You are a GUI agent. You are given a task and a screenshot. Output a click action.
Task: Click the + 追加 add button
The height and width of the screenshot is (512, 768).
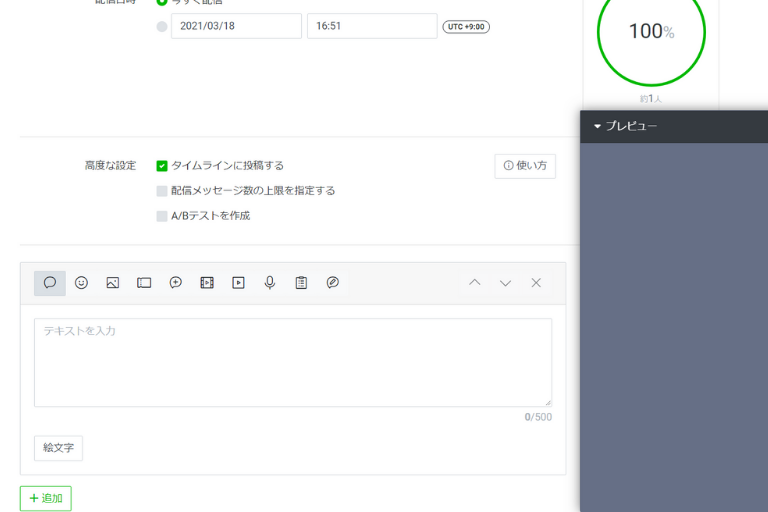click(x=46, y=498)
